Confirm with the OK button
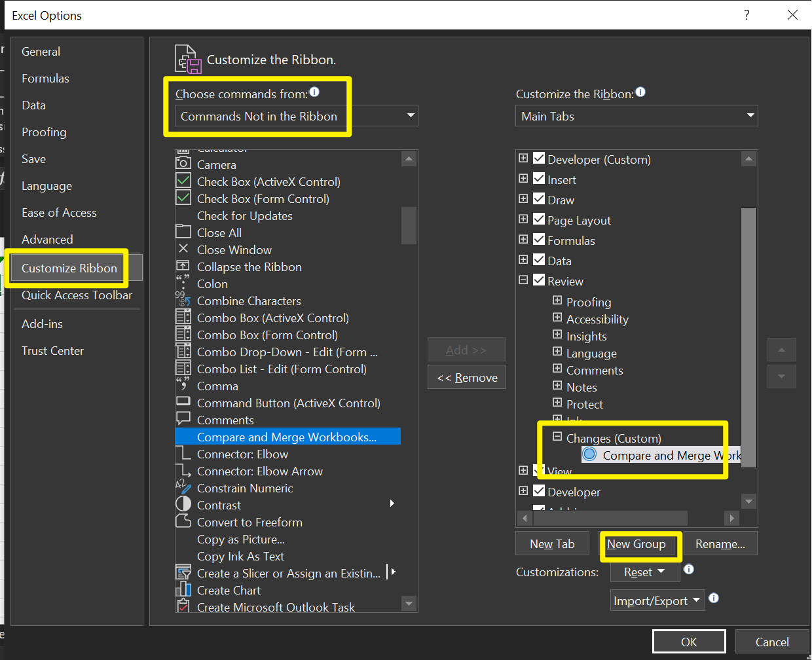Image resolution: width=812 pixels, height=660 pixels. 689,642
